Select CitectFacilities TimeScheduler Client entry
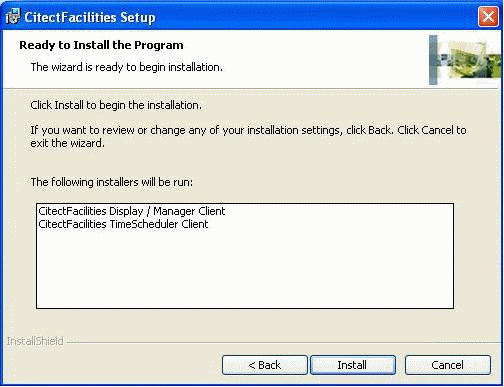The width and height of the screenshot is (504, 387). tap(123, 224)
